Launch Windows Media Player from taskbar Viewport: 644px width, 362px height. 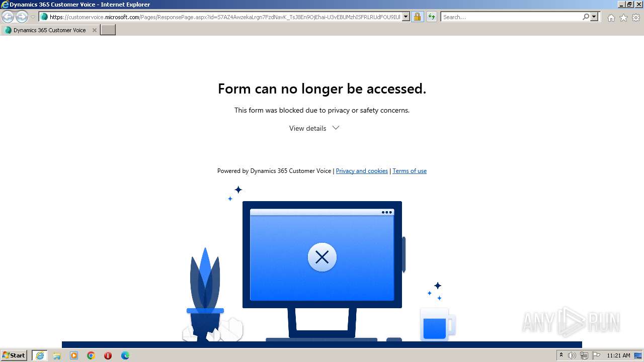[74, 355]
